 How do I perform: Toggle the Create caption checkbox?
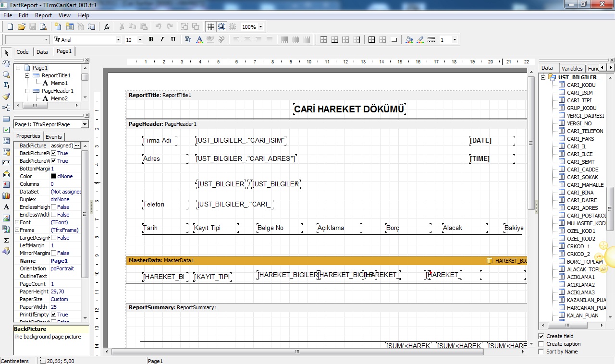541,344
